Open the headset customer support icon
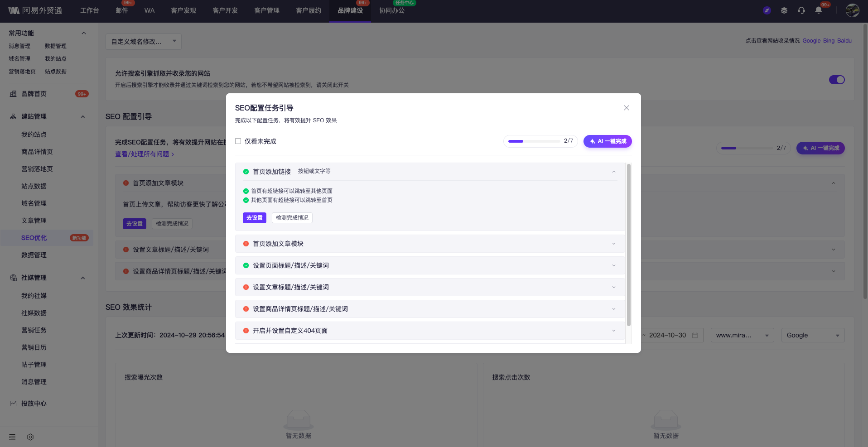The image size is (868, 447). pyautogui.click(x=801, y=10)
